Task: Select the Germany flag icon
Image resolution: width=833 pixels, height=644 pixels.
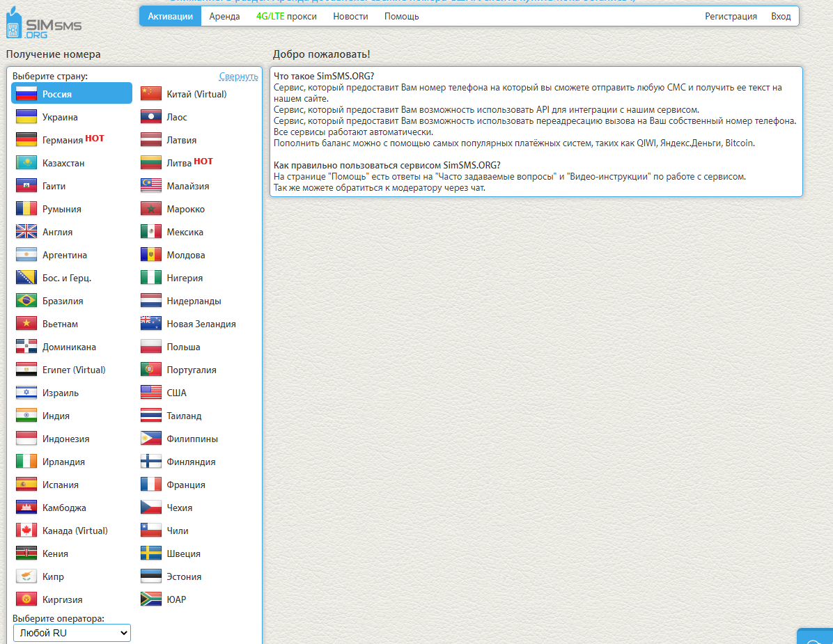Action: click(x=26, y=140)
